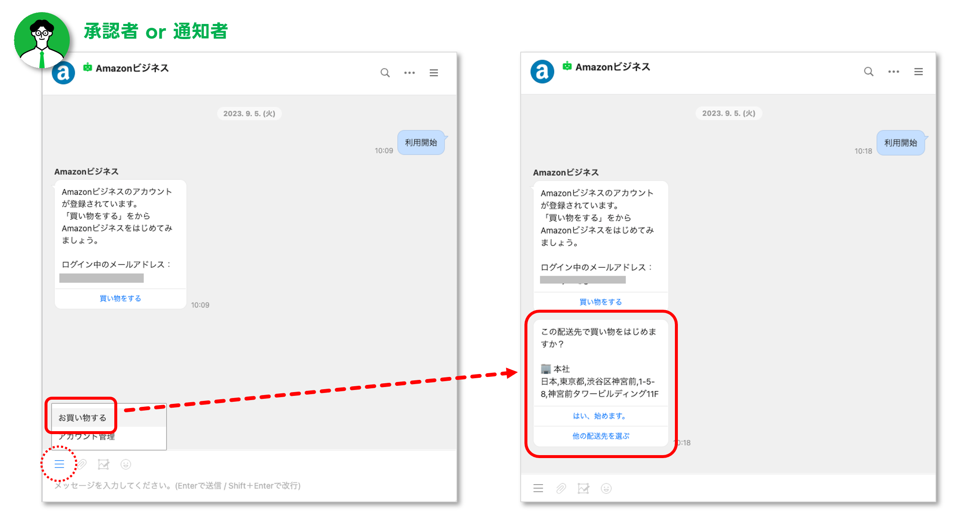Click blue bot menu icon in left input bar
This screenshot has width=980, height=519.
pos(59,464)
